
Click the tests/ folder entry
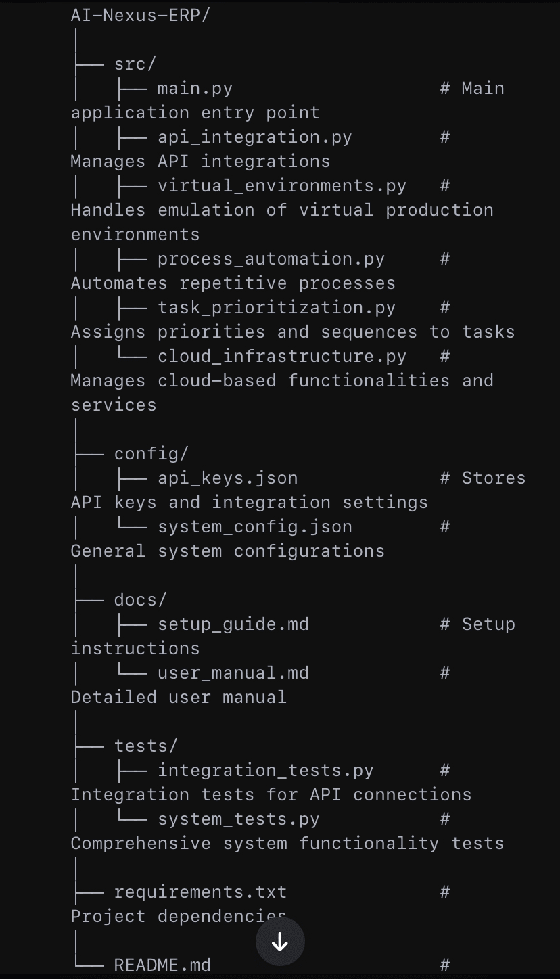pos(146,746)
